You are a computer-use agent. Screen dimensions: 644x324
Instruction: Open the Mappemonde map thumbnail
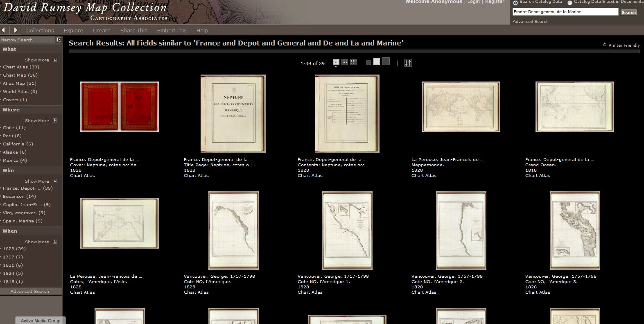[x=461, y=106]
